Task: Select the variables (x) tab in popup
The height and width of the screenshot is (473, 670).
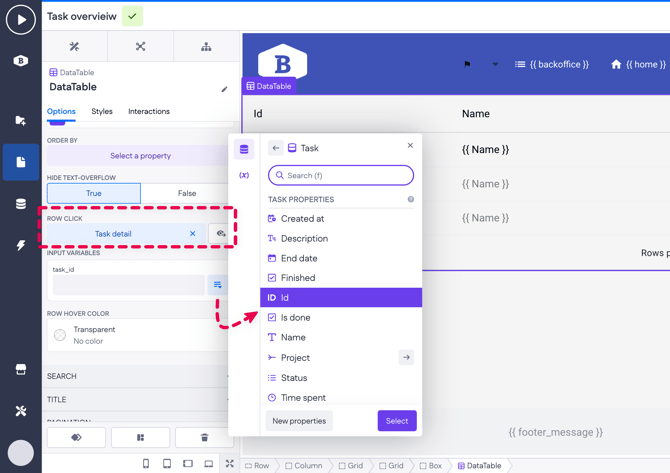Action: [x=244, y=175]
